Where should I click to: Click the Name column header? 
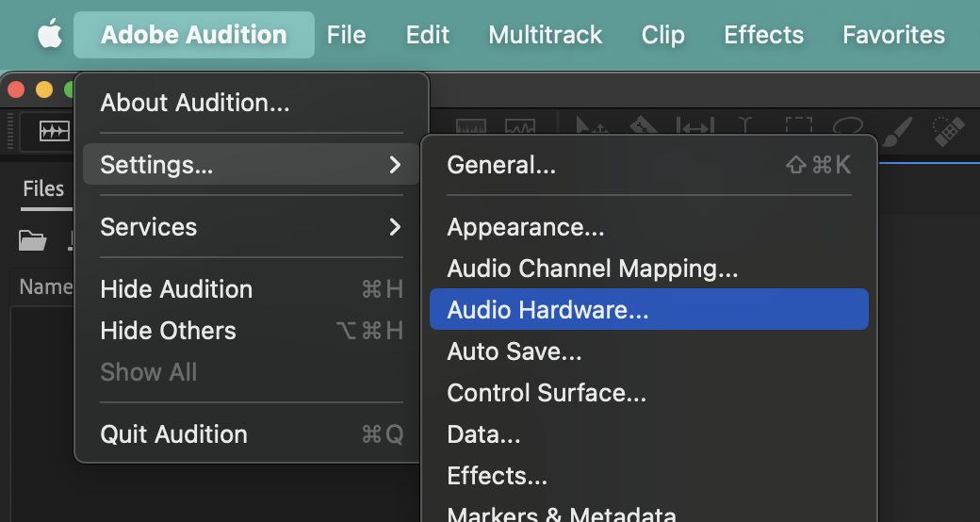coord(45,287)
